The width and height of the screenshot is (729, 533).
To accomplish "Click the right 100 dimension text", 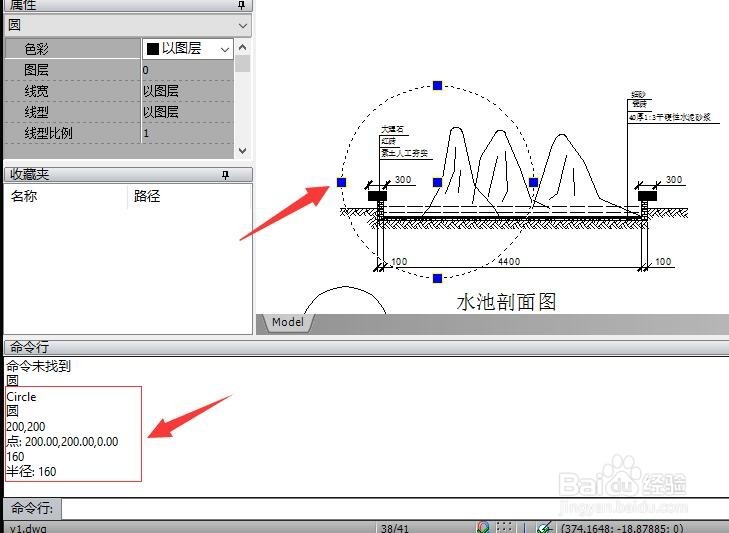I will [663, 261].
